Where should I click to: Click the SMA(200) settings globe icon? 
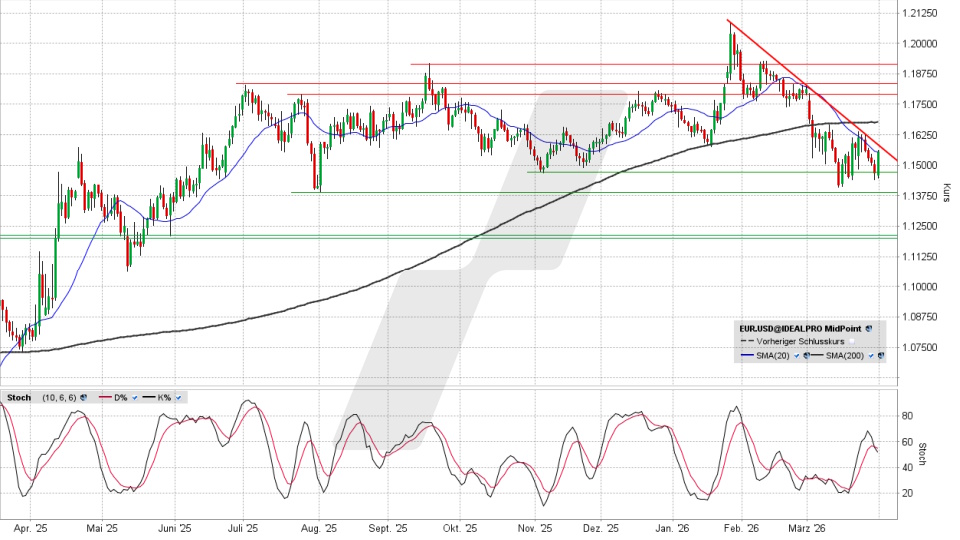pos(881,356)
